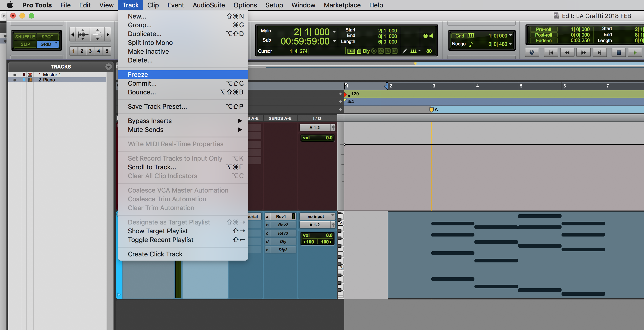Click the circle record icon beside Dly
This screenshot has width=644, height=330.
[x=374, y=51]
